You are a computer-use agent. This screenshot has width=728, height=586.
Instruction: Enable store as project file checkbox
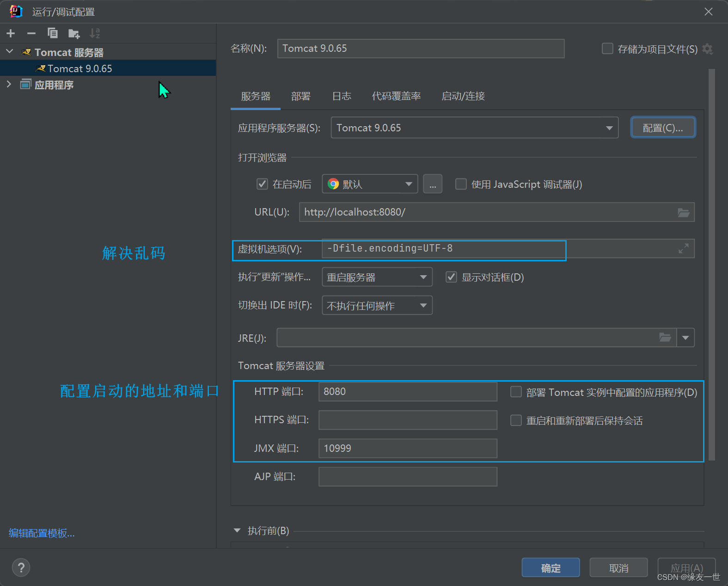[607, 49]
